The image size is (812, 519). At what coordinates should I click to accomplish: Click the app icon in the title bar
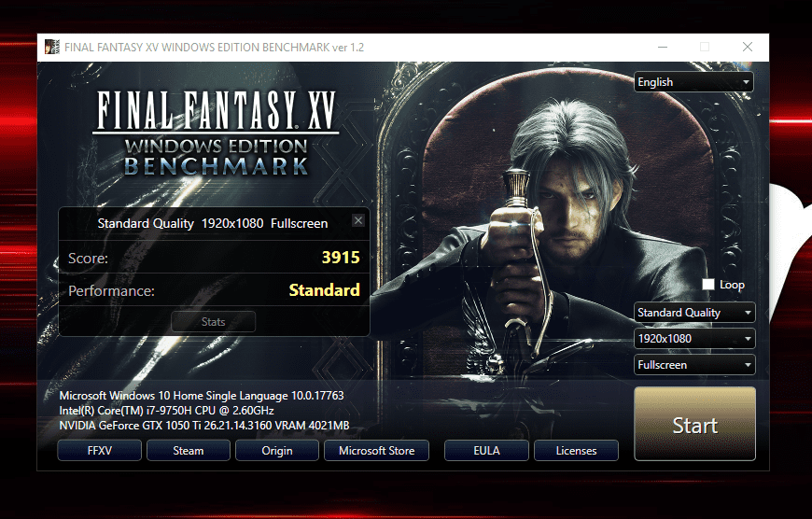(51, 47)
